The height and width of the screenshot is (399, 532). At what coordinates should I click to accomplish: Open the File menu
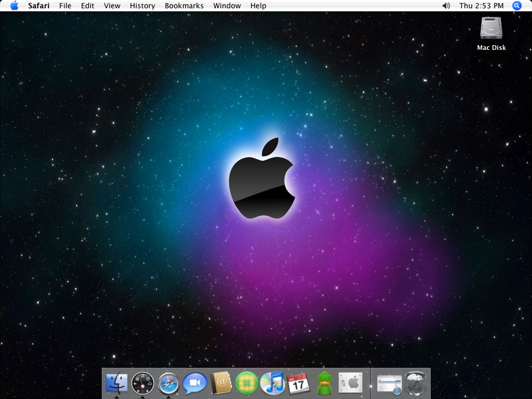(x=65, y=6)
